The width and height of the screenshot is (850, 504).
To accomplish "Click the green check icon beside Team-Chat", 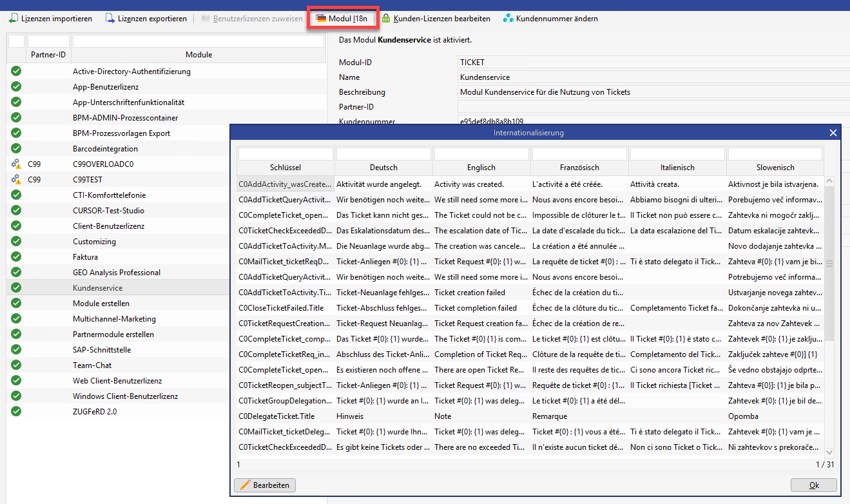I will coord(16,365).
